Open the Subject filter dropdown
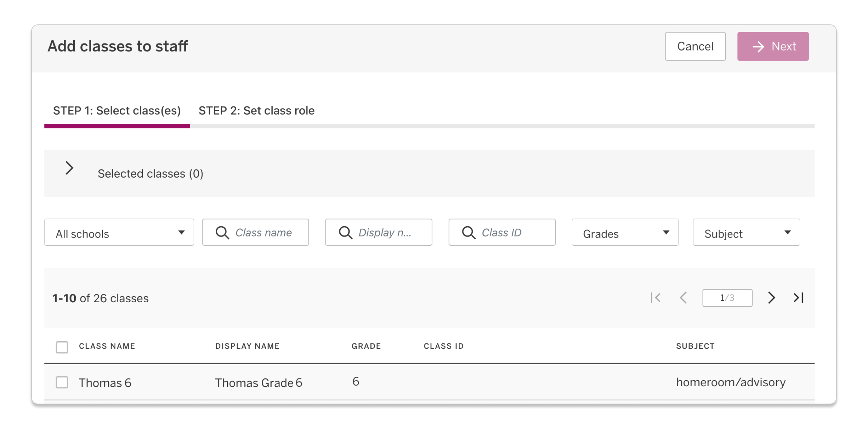 tap(746, 232)
